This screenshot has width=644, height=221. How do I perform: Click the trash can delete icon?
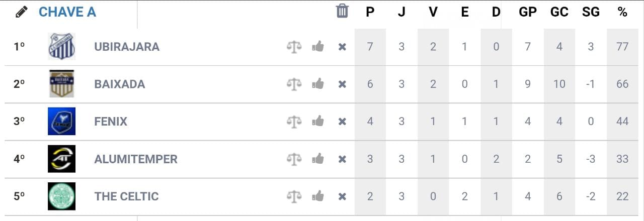(x=342, y=11)
